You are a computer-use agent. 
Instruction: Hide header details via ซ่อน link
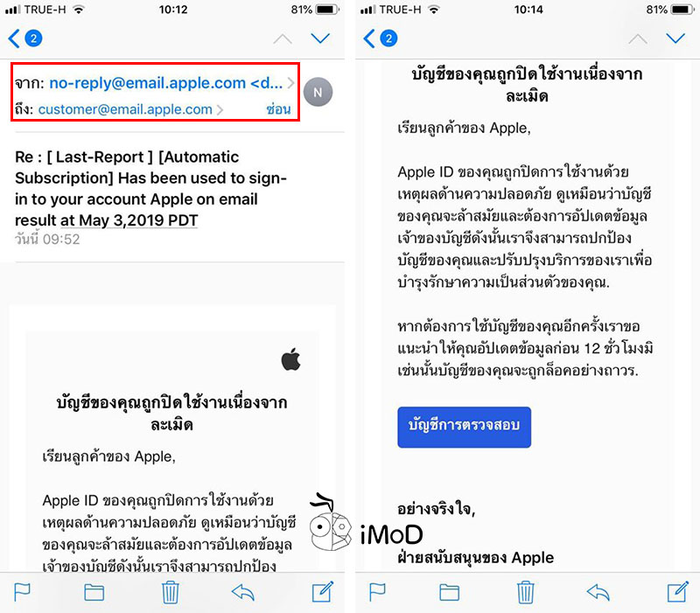pos(278,108)
